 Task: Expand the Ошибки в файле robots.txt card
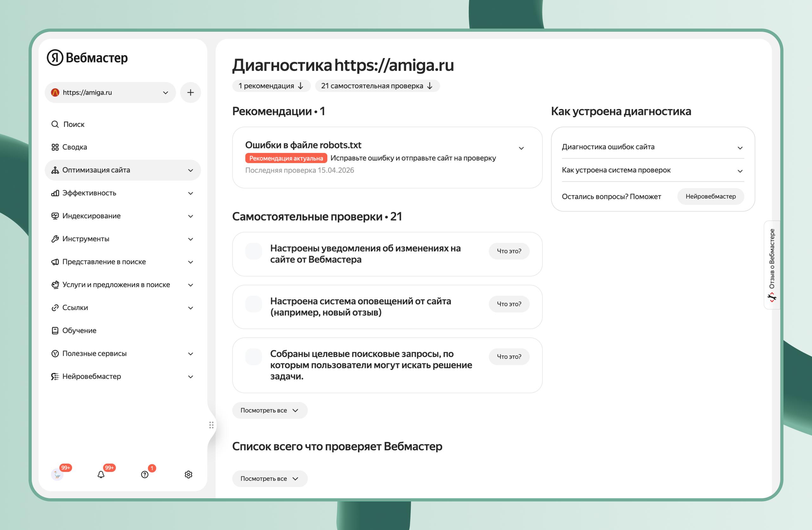(521, 148)
